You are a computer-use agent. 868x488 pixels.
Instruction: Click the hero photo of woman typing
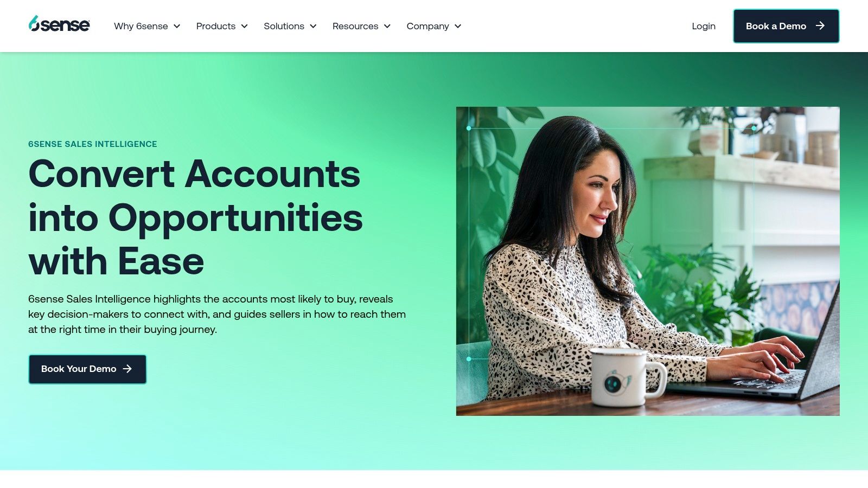coord(648,261)
